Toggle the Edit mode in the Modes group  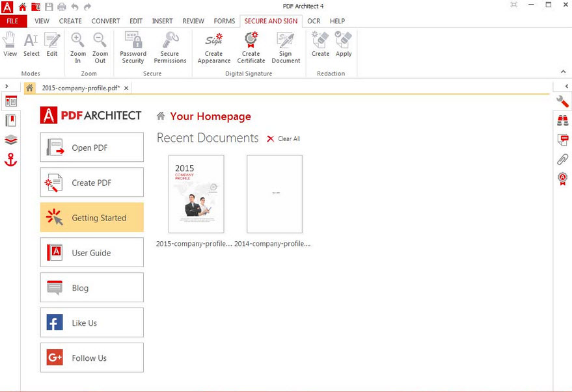coord(52,47)
